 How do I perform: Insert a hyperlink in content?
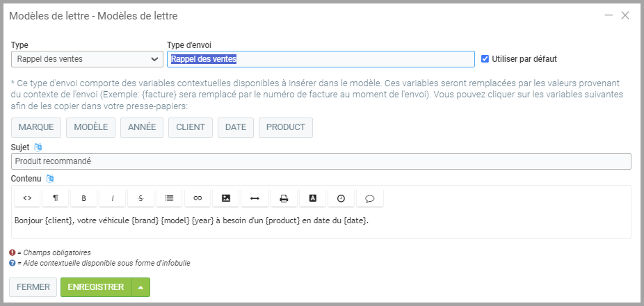[198, 198]
